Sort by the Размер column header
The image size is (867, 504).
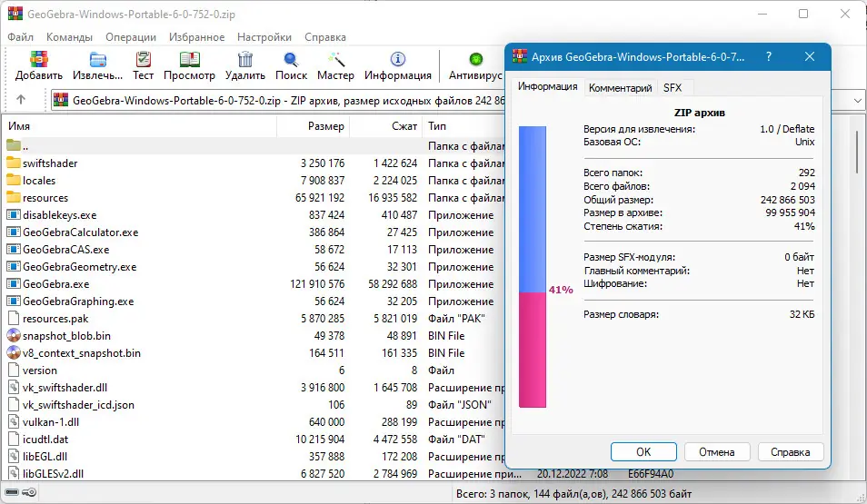coord(313,126)
